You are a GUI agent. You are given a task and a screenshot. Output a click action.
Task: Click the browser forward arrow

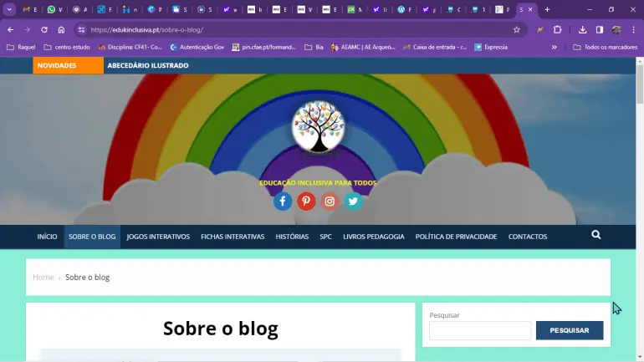27,29
